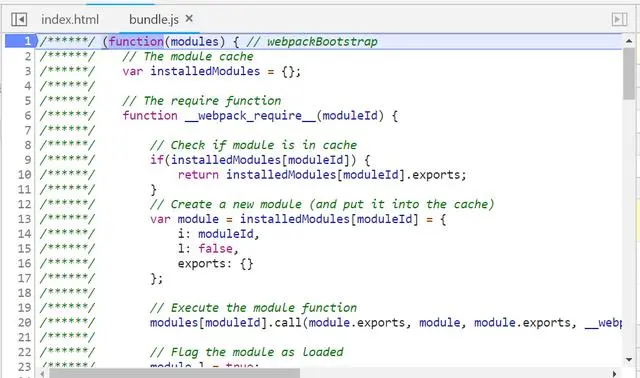Set breakpoint on line number 17

point(24,278)
